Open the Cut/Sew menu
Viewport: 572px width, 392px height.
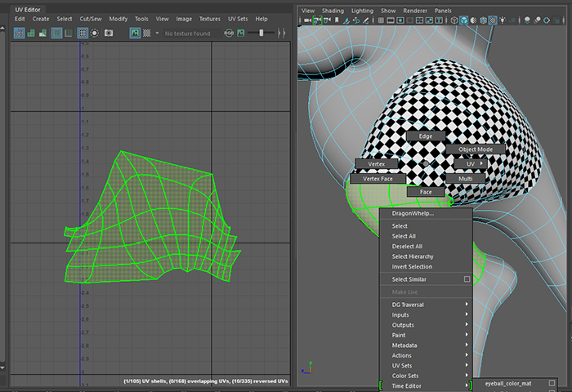90,19
